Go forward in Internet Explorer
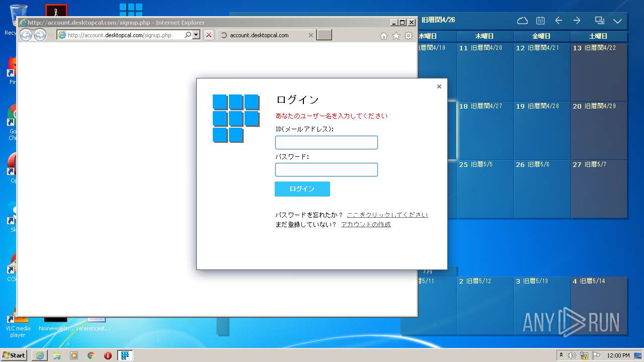The height and width of the screenshot is (362, 644). (x=40, y=35)
